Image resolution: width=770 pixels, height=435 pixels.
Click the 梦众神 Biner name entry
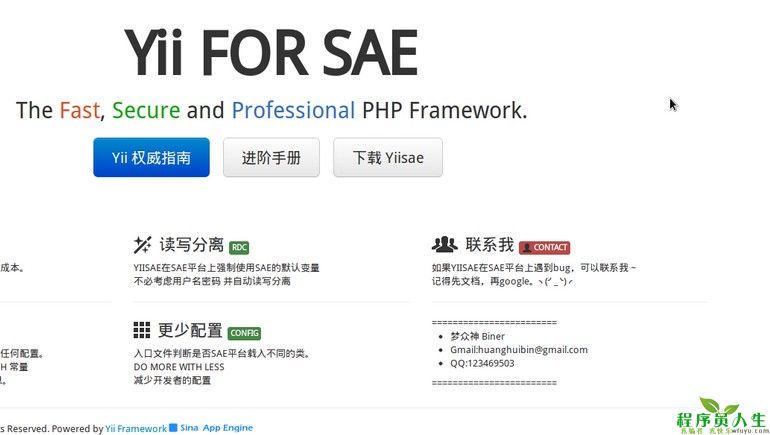pyautogui.click(x=477, y=336)
